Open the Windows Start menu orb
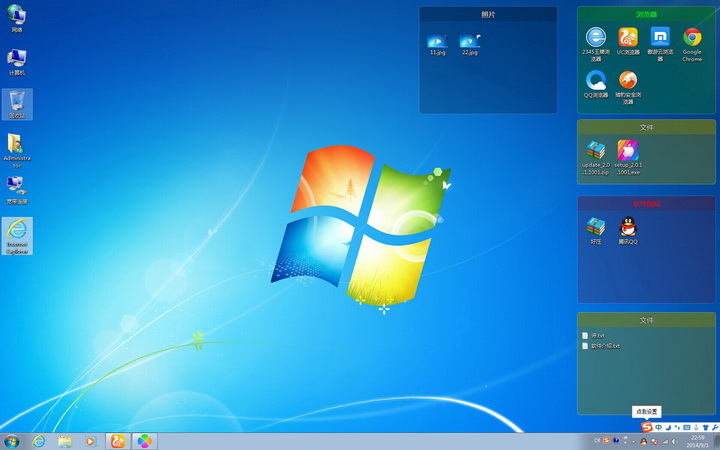Viewport: 720px width, 450px height. [x=11, y=442]
